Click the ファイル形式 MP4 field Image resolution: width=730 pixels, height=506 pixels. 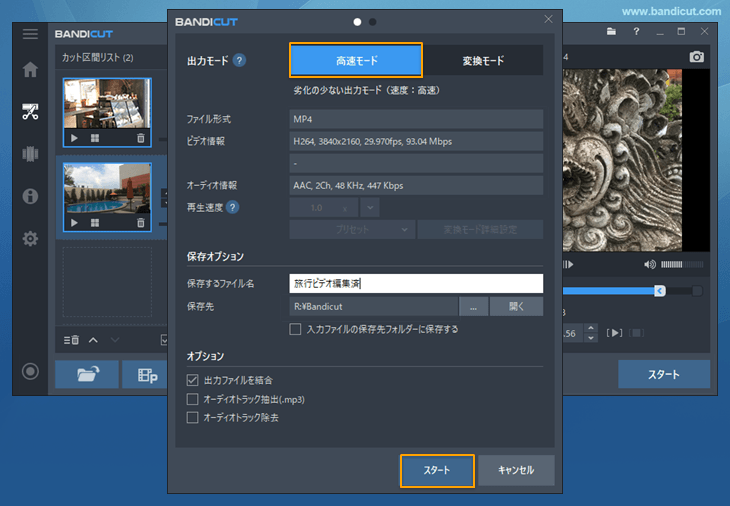(x=416, y=119)
